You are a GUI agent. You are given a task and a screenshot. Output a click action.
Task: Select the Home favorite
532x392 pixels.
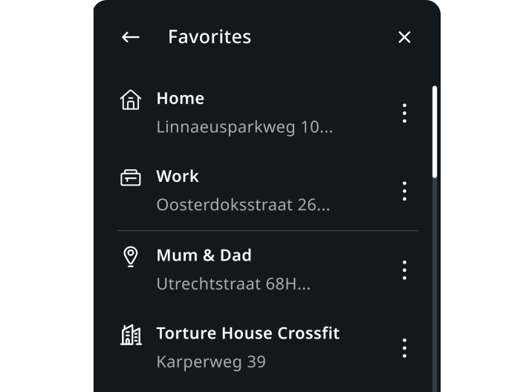point(180,99)
